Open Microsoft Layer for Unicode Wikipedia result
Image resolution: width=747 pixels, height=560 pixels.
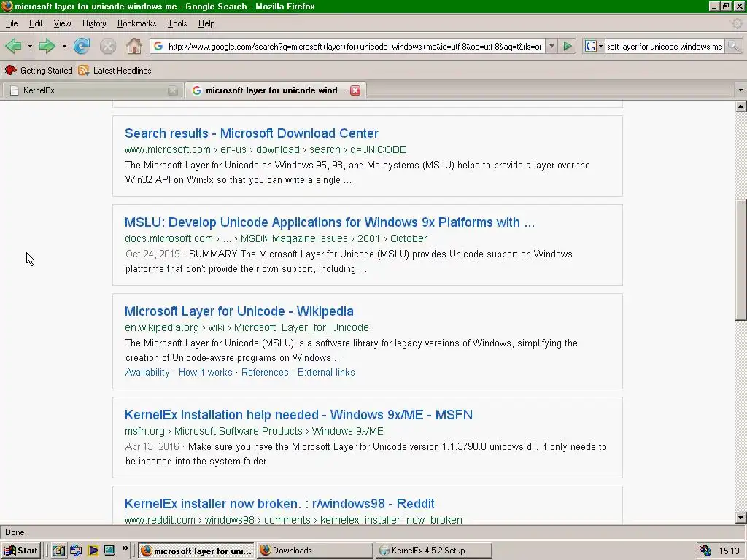coord(239,311)
